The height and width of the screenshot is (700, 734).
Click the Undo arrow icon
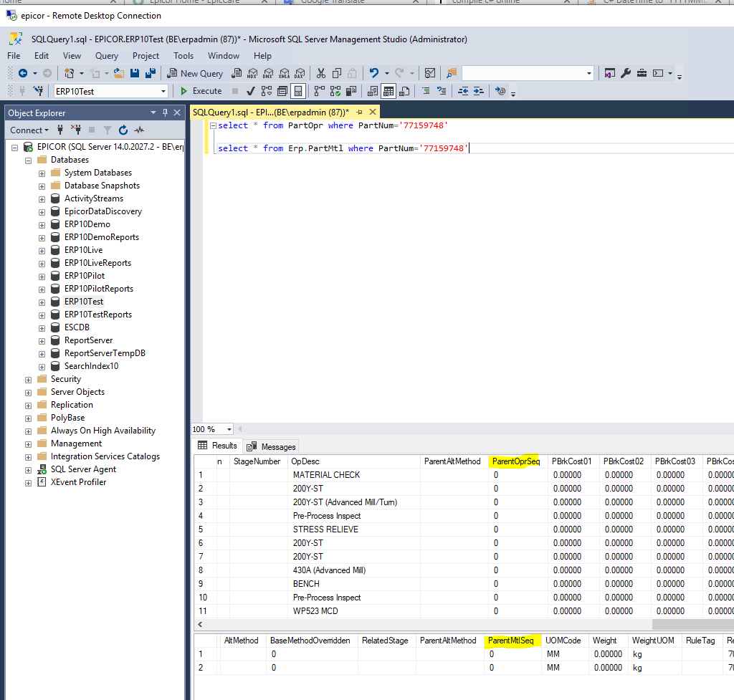373,73
